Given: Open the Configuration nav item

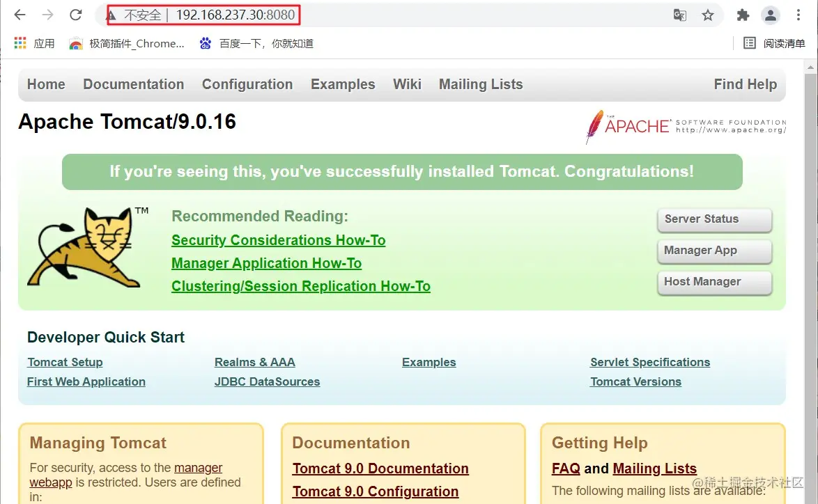Looking at the screenshot, I should 247,84.
